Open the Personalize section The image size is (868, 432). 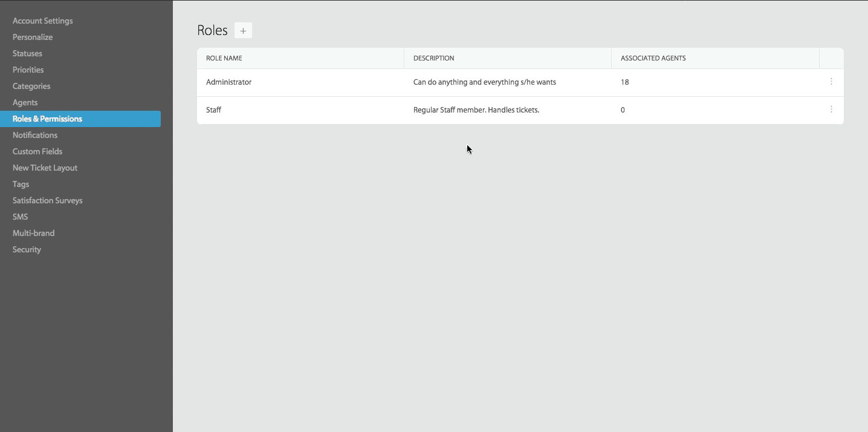pyautogui.click(x=32, y=37)
